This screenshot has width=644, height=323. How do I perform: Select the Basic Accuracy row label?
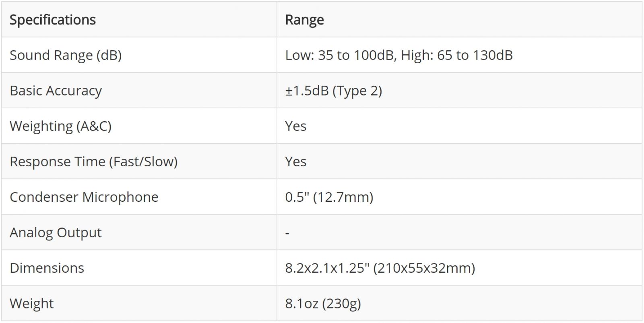56,91
